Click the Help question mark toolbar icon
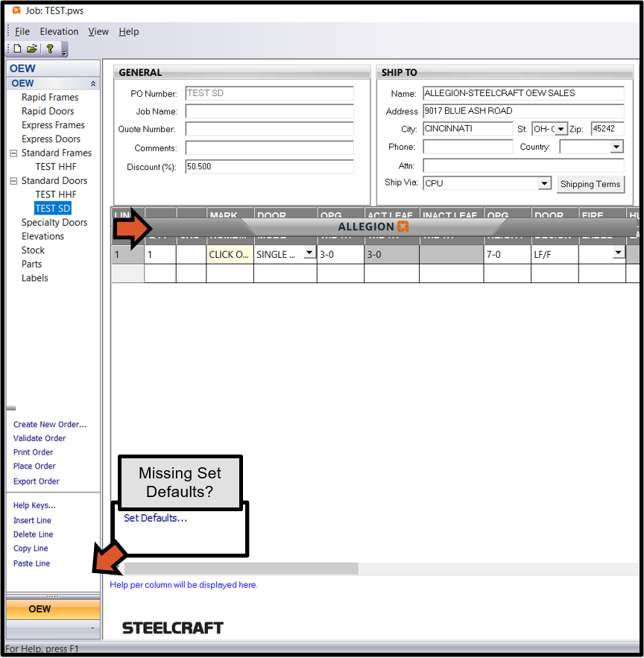644x658 pixels. pyautogui.click(x=50, y=48)
